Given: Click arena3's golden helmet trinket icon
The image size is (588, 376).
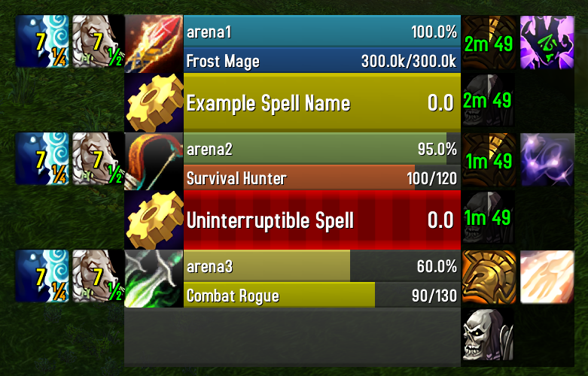Looking at the screenshot, I should [489, 277].
